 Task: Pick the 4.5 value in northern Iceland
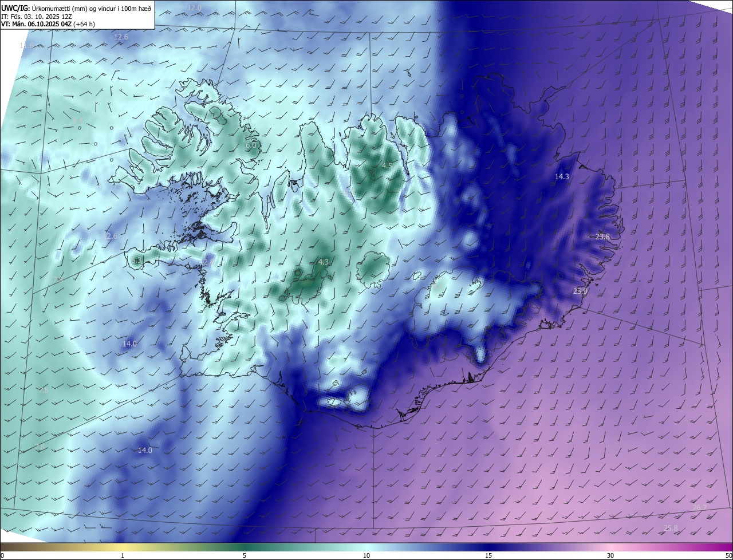point(387,165)
